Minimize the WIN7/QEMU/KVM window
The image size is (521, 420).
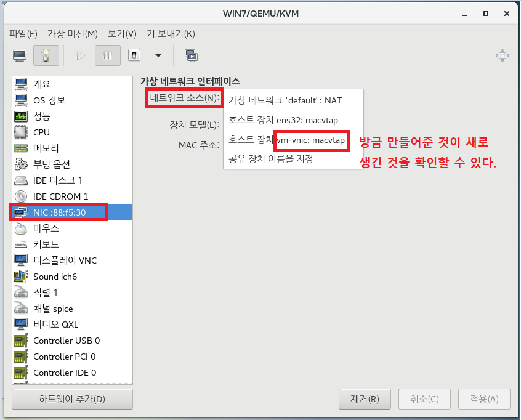(465, 14)
